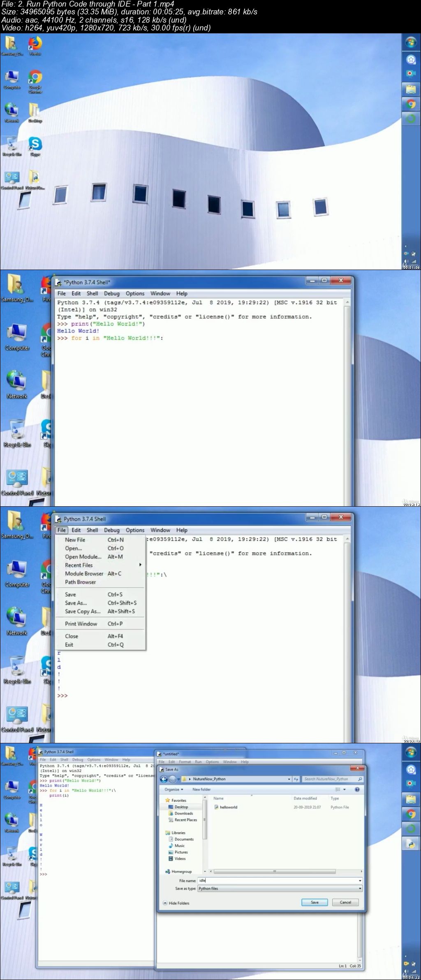The width and height of the screenshot is (421, 980).
Task: Open recent locations arrow next to forward button
Action: pyautogui.click(x=178, y=779)
